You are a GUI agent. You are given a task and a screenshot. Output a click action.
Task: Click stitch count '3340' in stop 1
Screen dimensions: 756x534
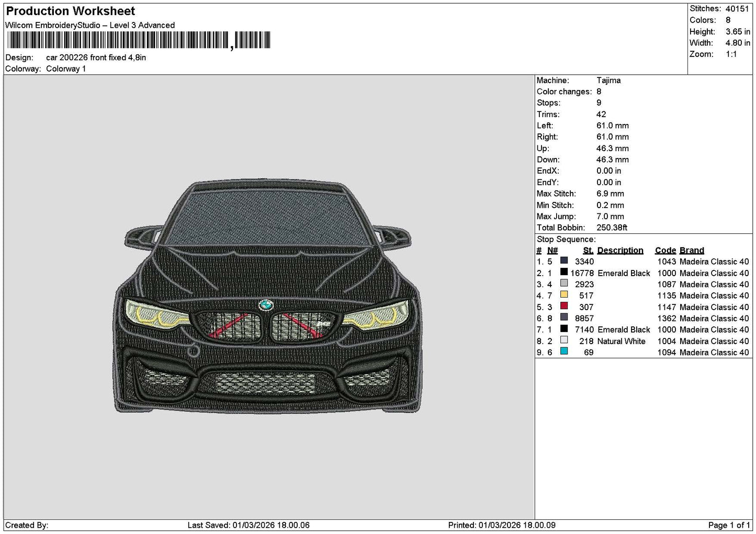tap(584, 262)
